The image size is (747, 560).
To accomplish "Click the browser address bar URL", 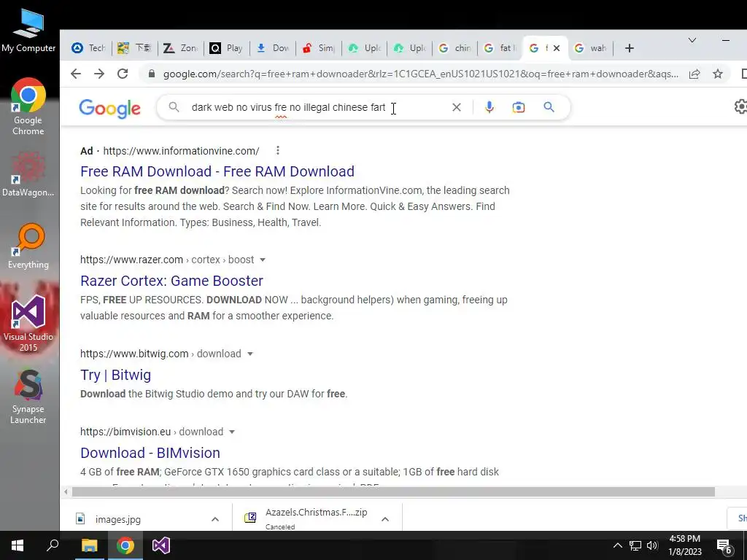I will pos(421,74).
